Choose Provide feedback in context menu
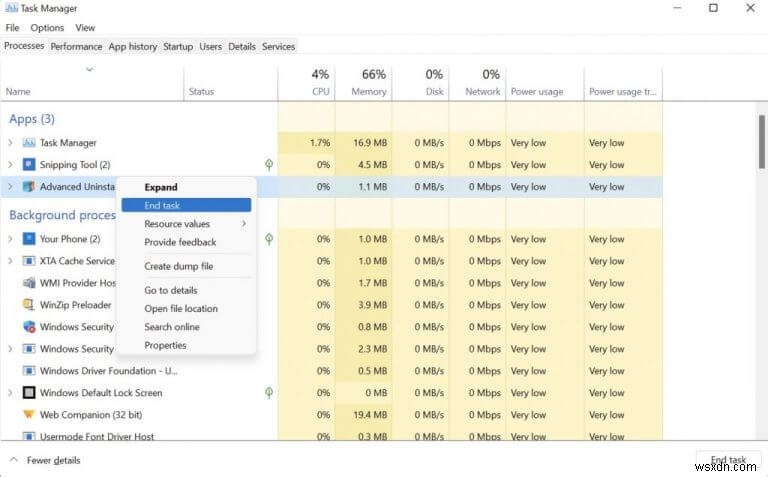The height and width of the screenshot is (477, 768). coord(186,242)
